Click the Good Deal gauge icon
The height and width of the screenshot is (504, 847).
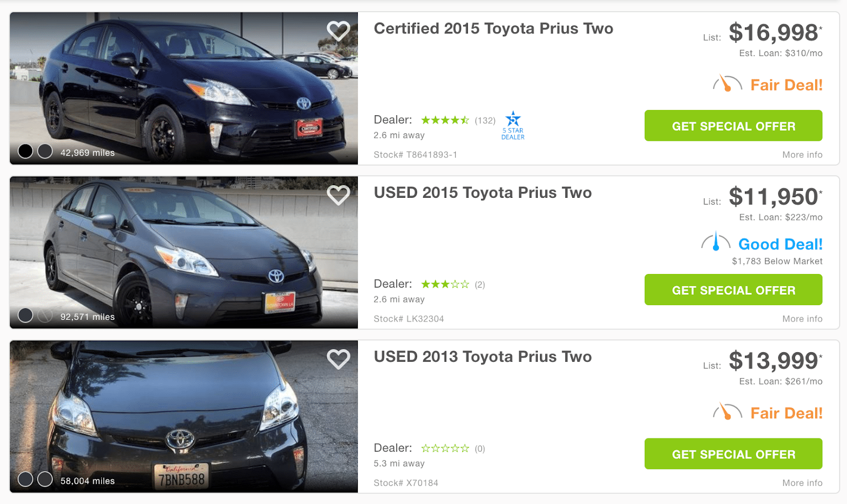pos(716,242)
